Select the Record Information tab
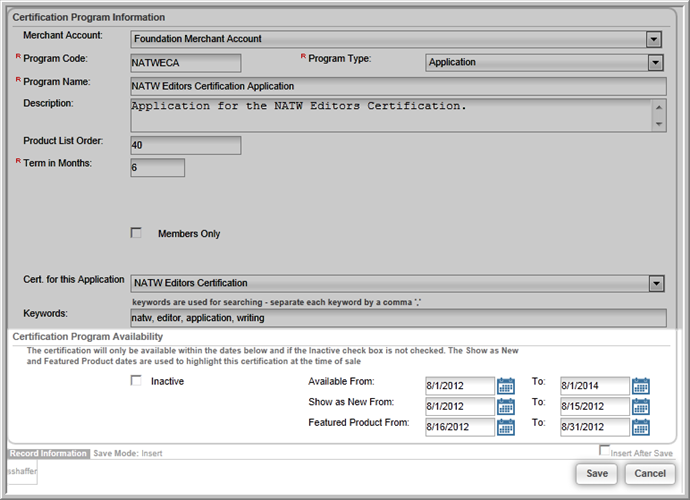This screenshot has height=500, width=690. 48,453
